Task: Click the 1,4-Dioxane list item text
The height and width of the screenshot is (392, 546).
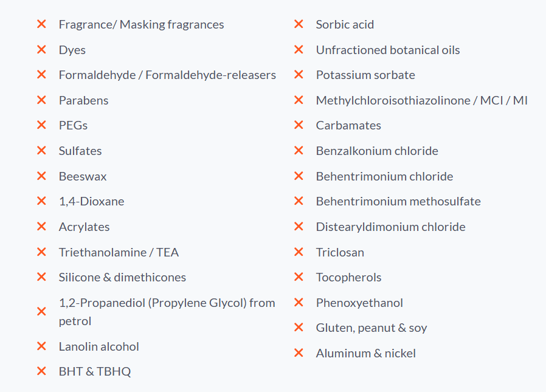Action: [91, 201]
